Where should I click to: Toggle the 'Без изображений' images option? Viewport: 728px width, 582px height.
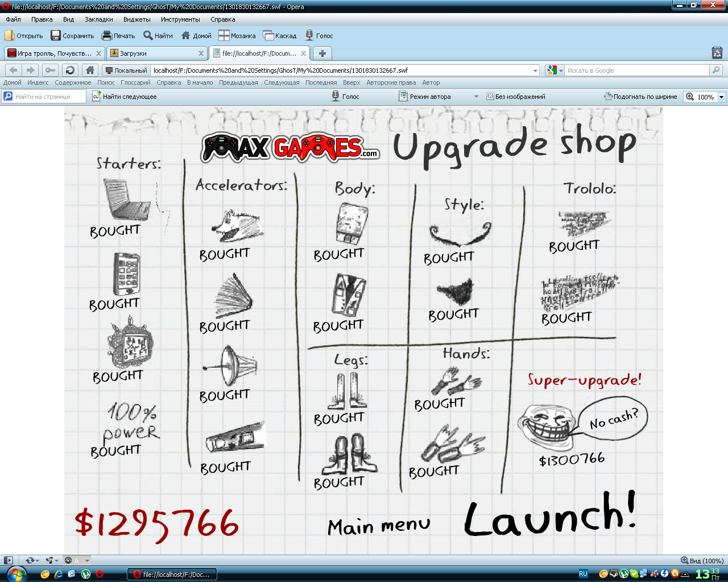coord(515,97)
